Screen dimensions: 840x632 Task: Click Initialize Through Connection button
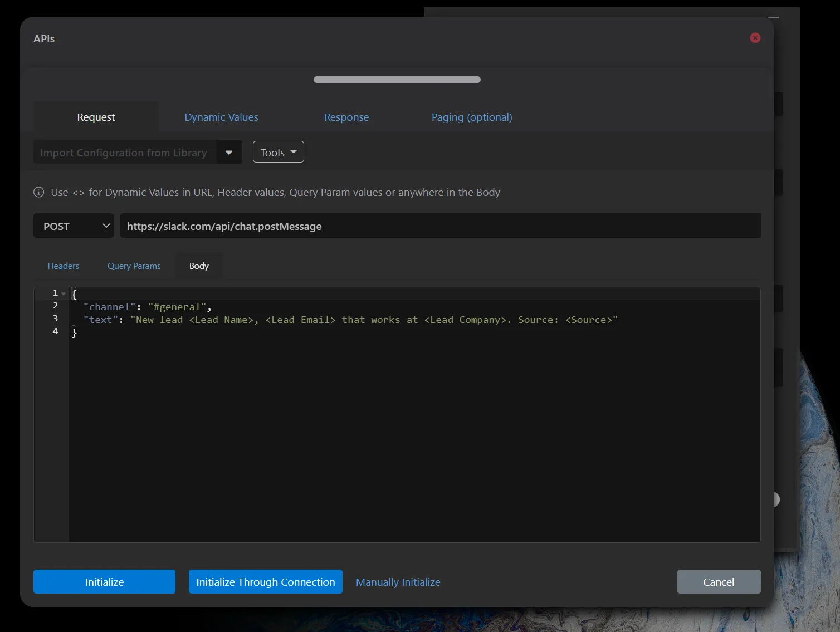point(266,581)
